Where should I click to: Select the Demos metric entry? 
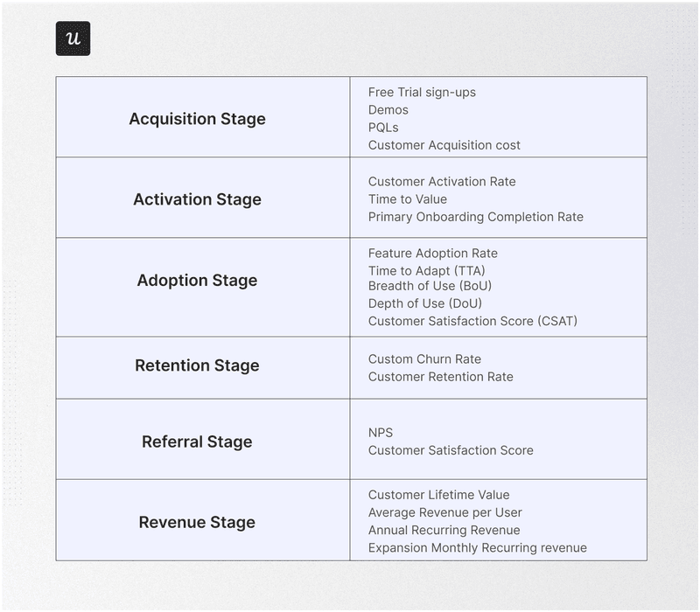point(388,110)
